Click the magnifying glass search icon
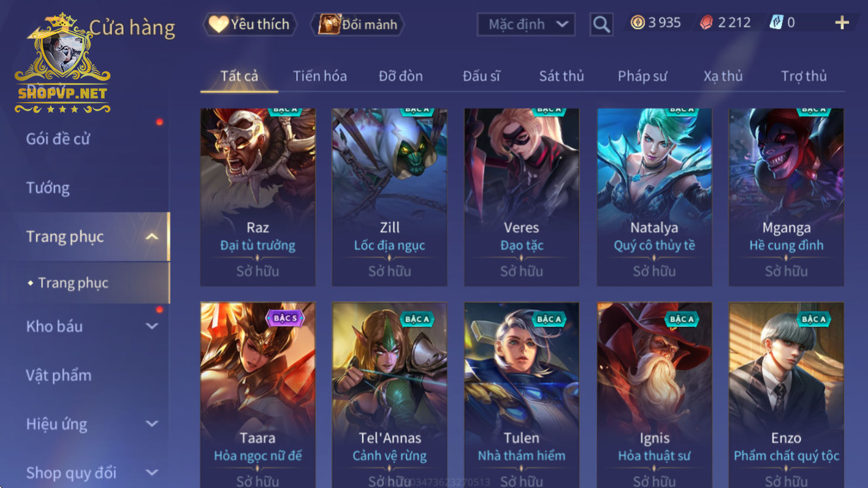The width and height of the screenshot is (868, 488). point(601,24)
